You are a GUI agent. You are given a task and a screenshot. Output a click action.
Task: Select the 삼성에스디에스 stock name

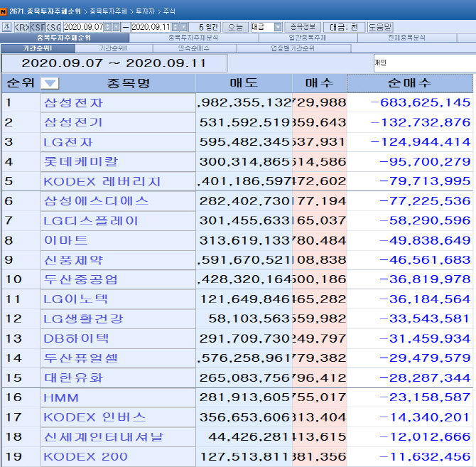[x=96, y=201]
